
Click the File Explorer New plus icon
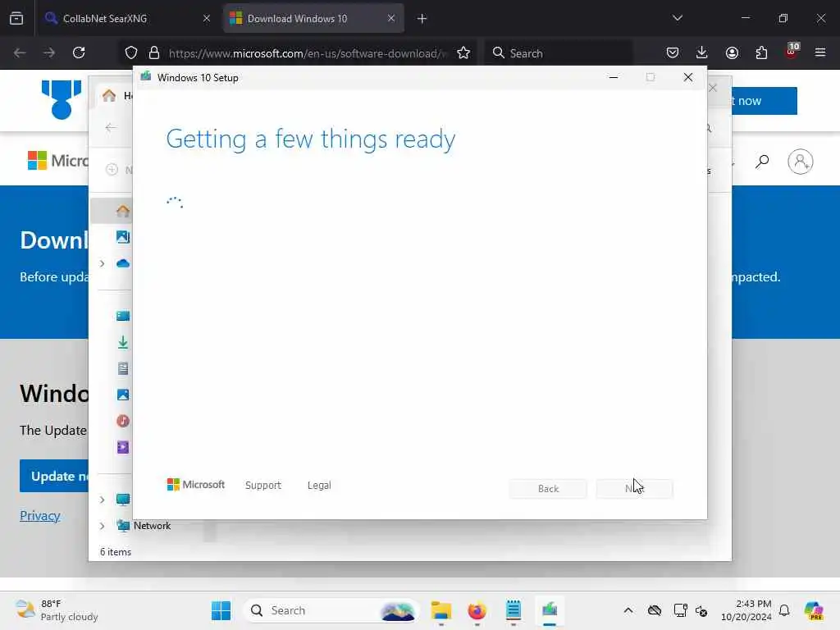(112, 169)
